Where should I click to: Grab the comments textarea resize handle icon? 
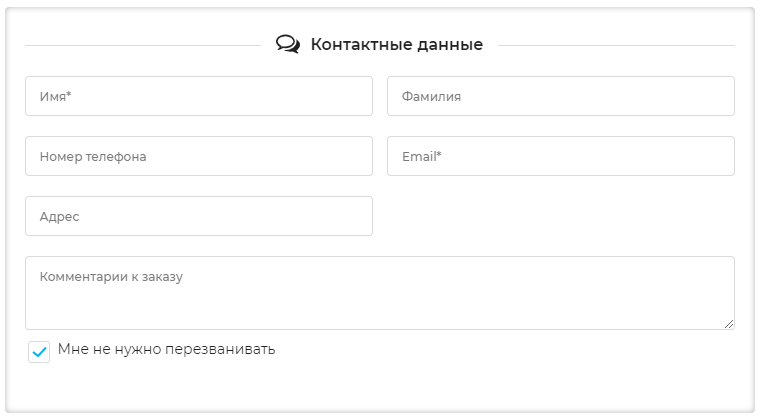click(729, 323)
